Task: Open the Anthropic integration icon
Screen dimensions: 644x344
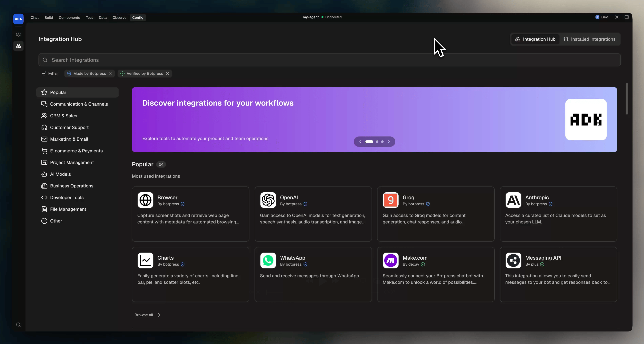Action: click(513, 200)
